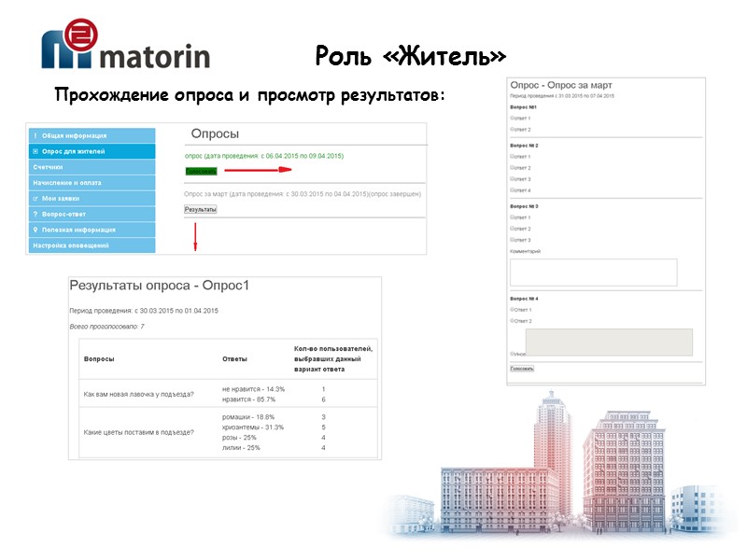Click the Всего проголосовало: 7 text
The height and width of the screenshot is (560, 747).
pyautogui.click(x=106, y=327)
